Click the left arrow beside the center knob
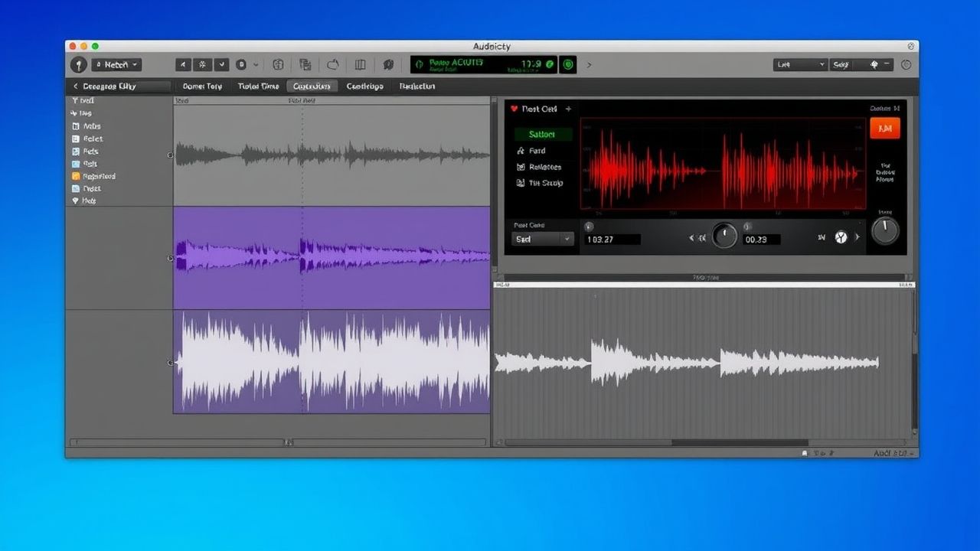Image resolution: width=980 pixels, height=551 pixels. coord(692,238)
